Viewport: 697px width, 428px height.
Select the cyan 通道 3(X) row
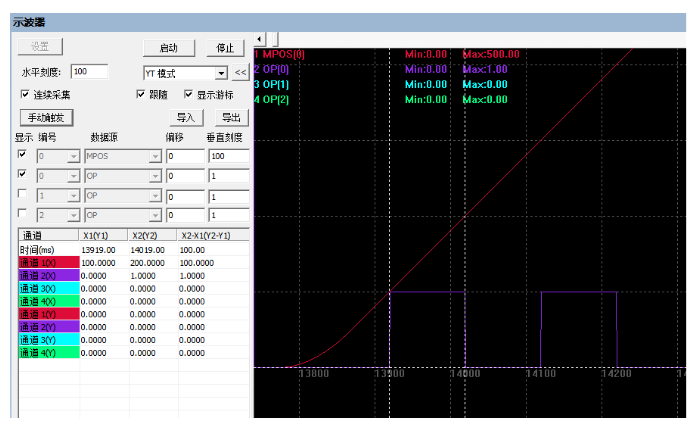pos(49,288)
